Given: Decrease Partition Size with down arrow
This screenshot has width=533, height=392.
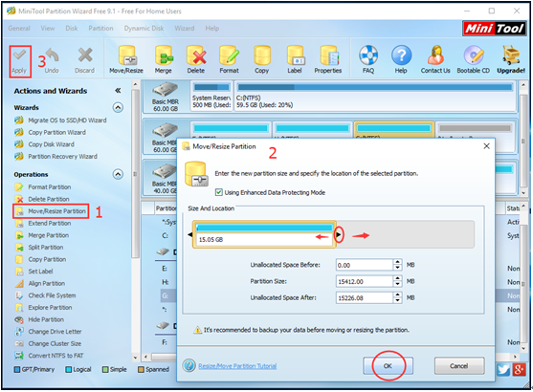Looking at the screenshot, I should [x=397, y=284].
